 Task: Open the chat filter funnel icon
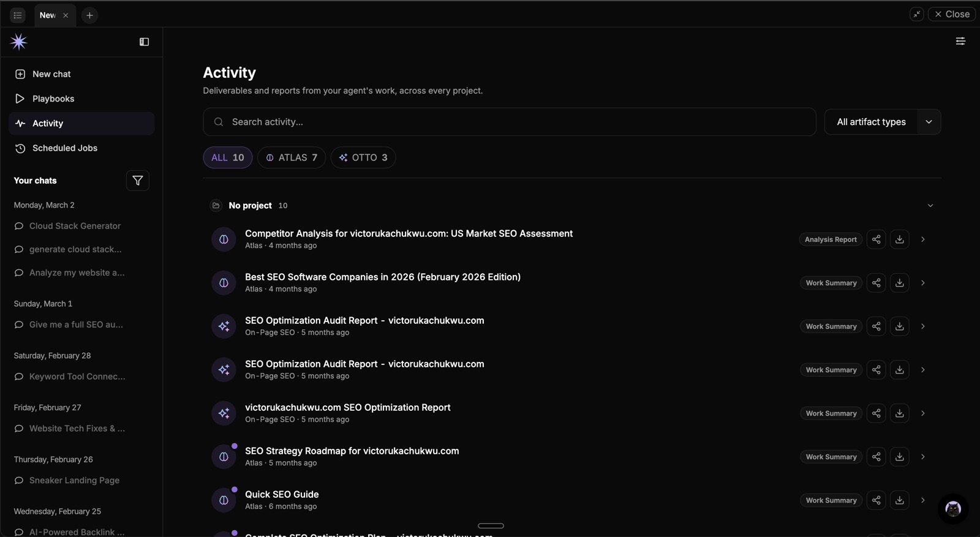click(138, 181)
